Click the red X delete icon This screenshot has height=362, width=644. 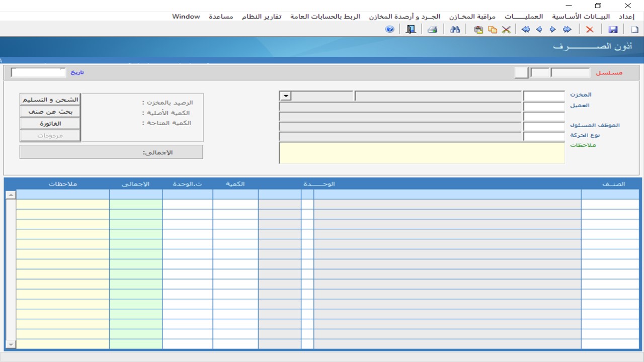click(590, 30)
